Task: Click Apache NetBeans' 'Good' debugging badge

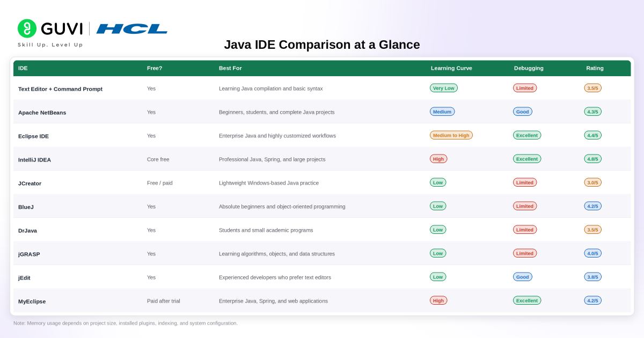Action: pos(523,112)
